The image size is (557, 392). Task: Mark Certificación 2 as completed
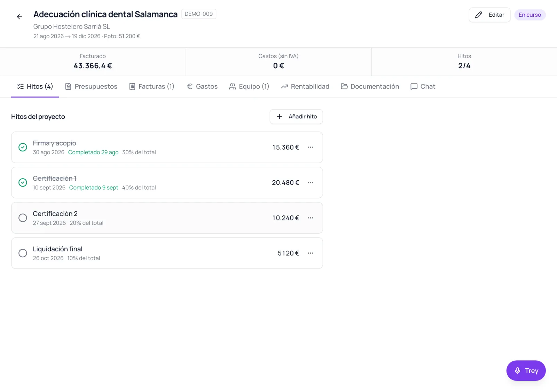[23, 218]
